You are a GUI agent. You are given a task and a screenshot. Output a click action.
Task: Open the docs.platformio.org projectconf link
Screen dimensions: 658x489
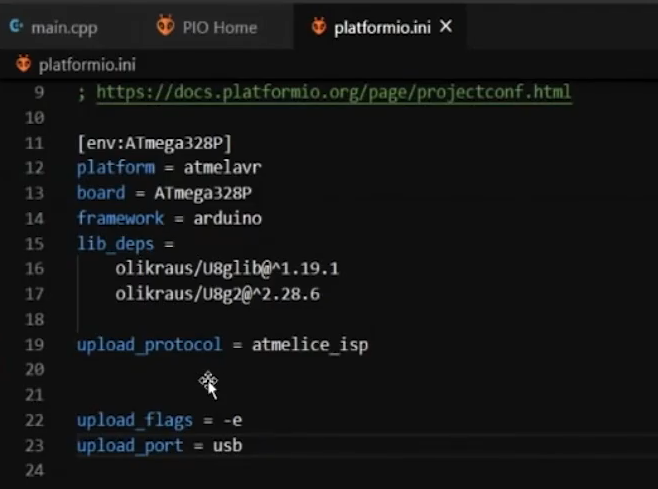[334, 93]
